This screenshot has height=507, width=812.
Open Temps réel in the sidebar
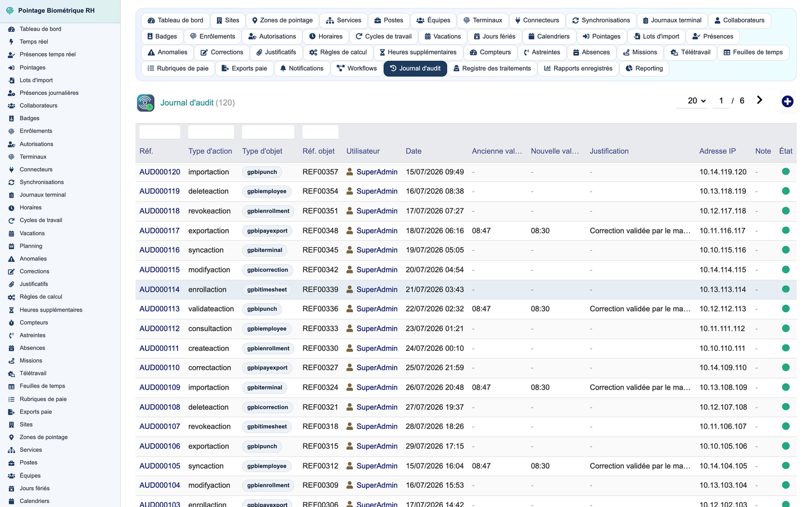click(x=34, y=42)
